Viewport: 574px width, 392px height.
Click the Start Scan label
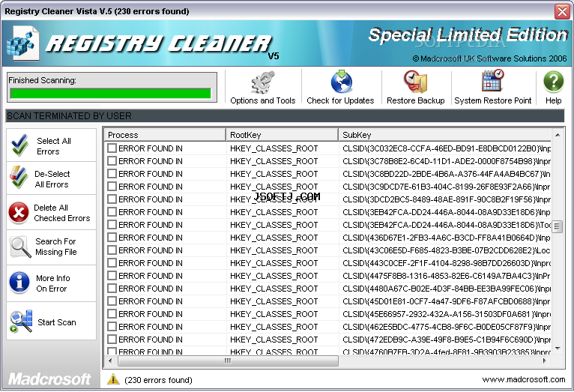57,322
